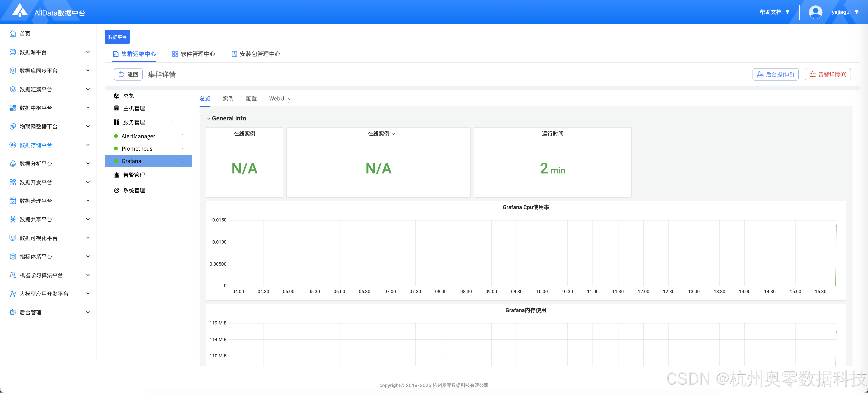Open Grafana's three-dot options menu
868x393 pixels.
[183, 161]
